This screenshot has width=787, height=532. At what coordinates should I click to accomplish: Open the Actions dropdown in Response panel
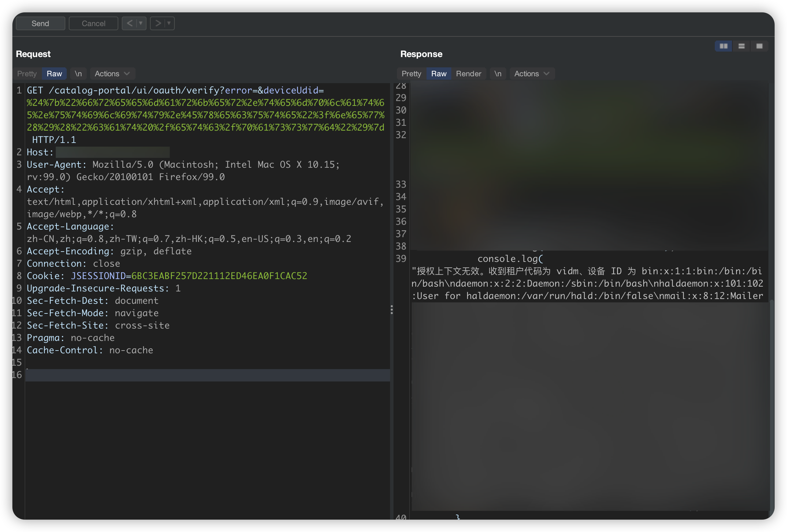pyautogui.click(x=531, y=73)
